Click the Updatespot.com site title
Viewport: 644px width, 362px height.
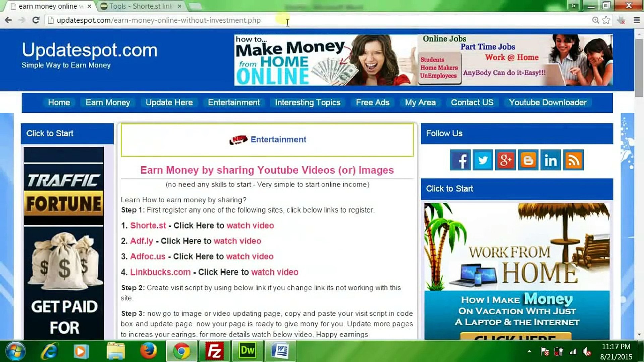[x=90, y=50]
